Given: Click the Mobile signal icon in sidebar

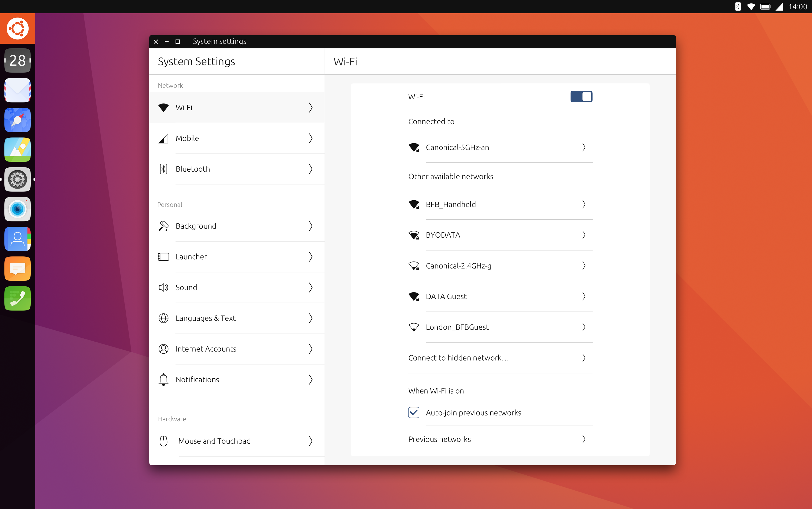Looking at the screenshot, I should tap(163, 138).
